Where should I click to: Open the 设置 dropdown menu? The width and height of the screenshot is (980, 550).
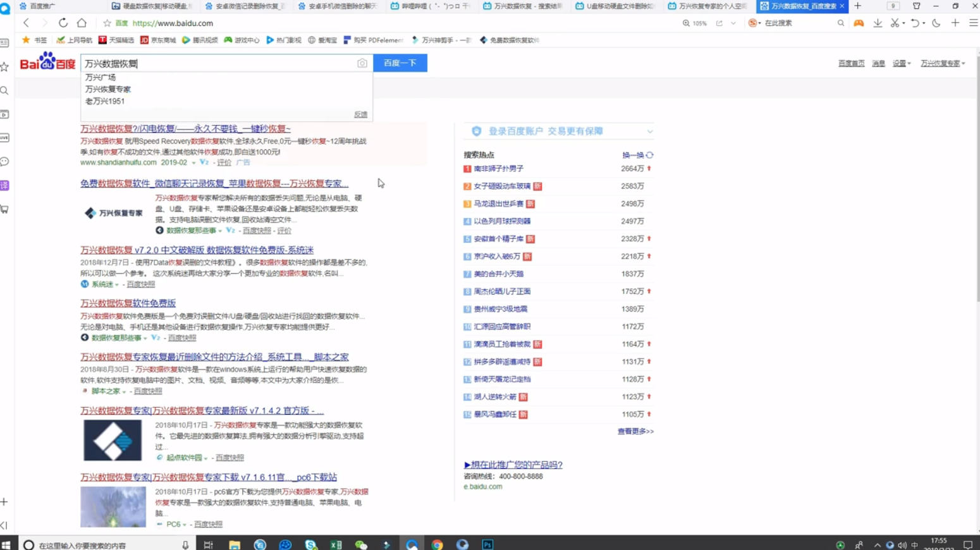pos(902,63)
